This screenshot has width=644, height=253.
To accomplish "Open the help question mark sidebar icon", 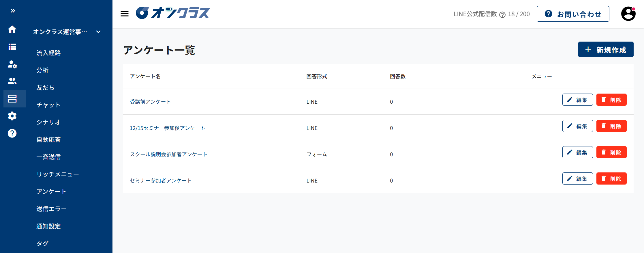I will point(12,133).
